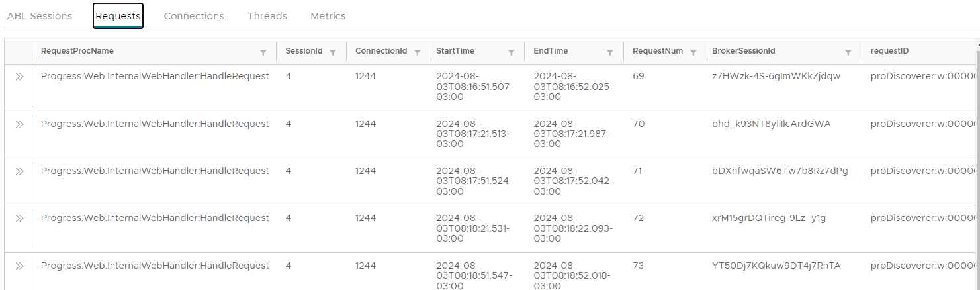Open filter for ConnectionId column

point(418,52)
